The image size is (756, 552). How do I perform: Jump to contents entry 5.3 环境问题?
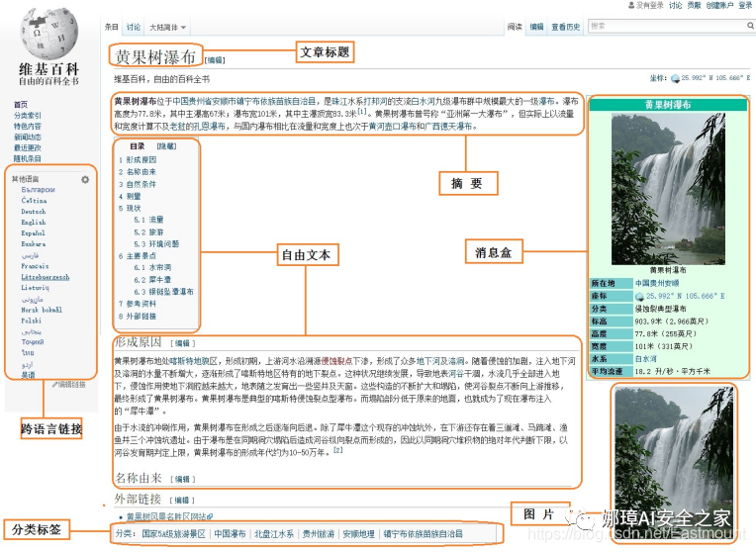pos(156,244)
